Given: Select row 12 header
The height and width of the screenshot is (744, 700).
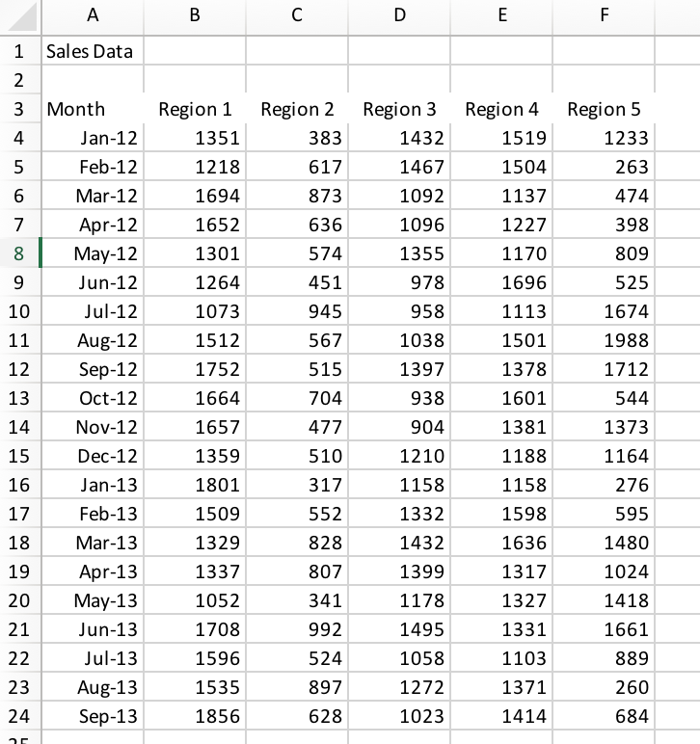Looking at the screenshot, I should point(20,369).
